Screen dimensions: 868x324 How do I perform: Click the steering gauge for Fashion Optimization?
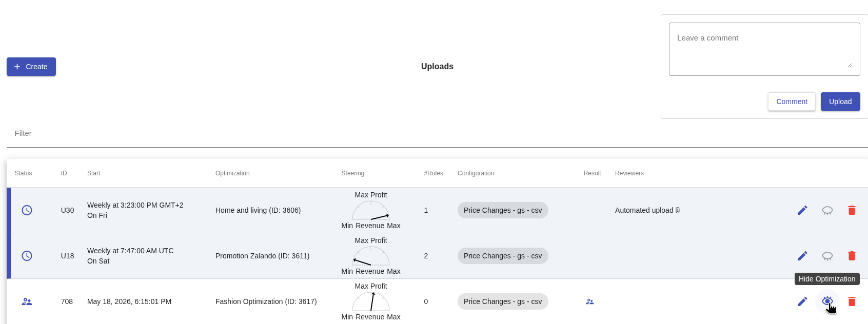pos(371,301)
